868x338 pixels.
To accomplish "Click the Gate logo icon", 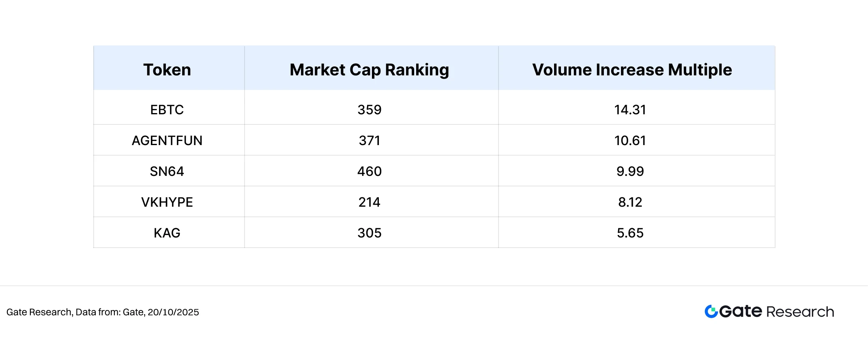I will coord(711,311).
